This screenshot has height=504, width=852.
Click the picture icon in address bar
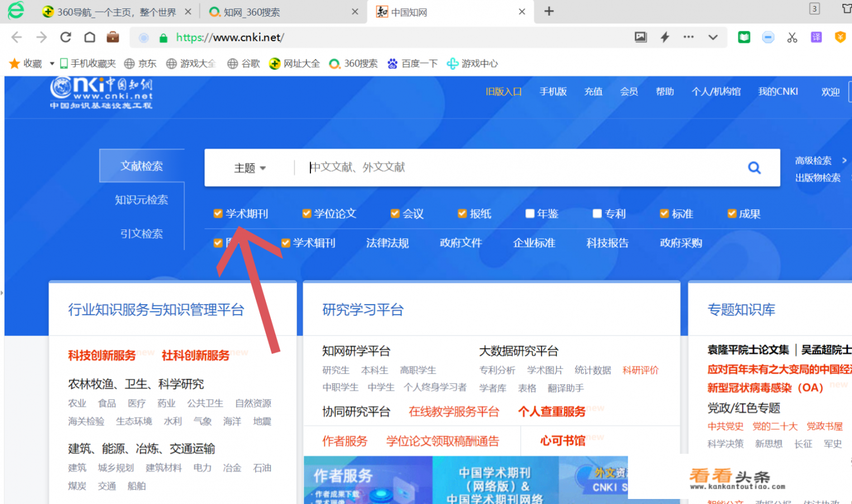click(x=640, y=37)
